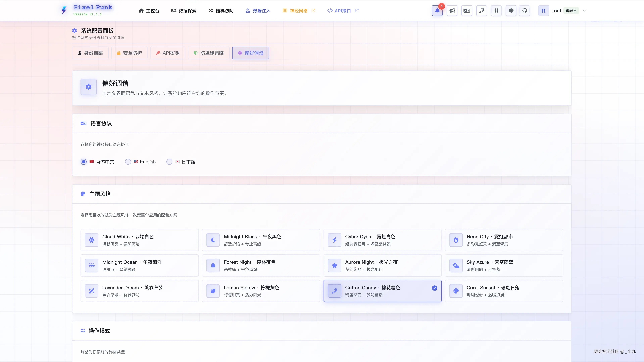Switch to the 安全防护 tab
Image resolution: width=644 pixels, height=362 pixels.
tap(129, 53)
